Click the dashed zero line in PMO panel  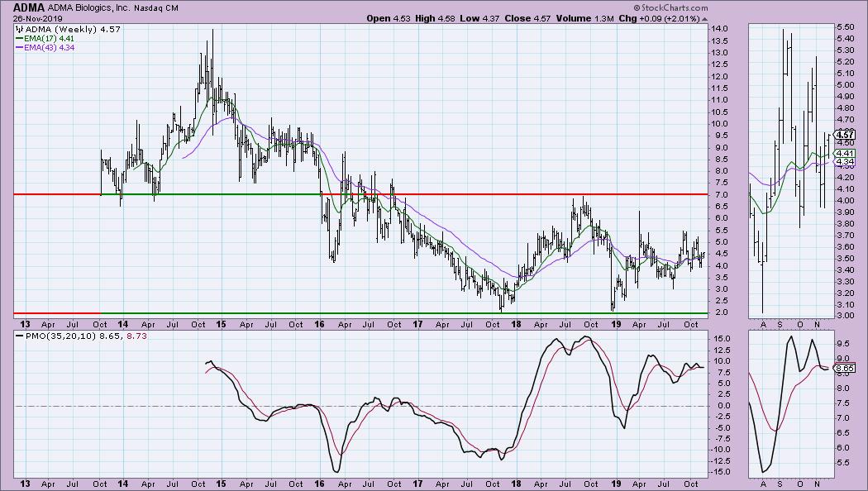click(360, 406)
